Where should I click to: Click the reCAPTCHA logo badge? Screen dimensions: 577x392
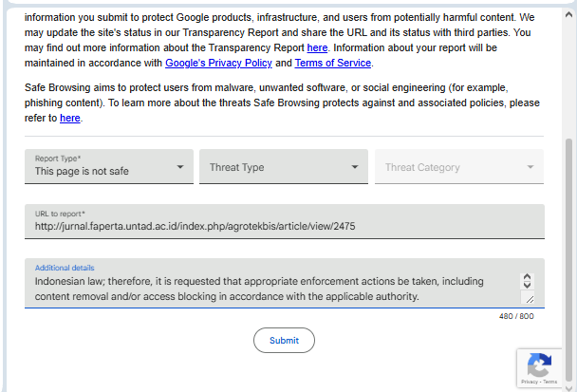pos(539,364)
